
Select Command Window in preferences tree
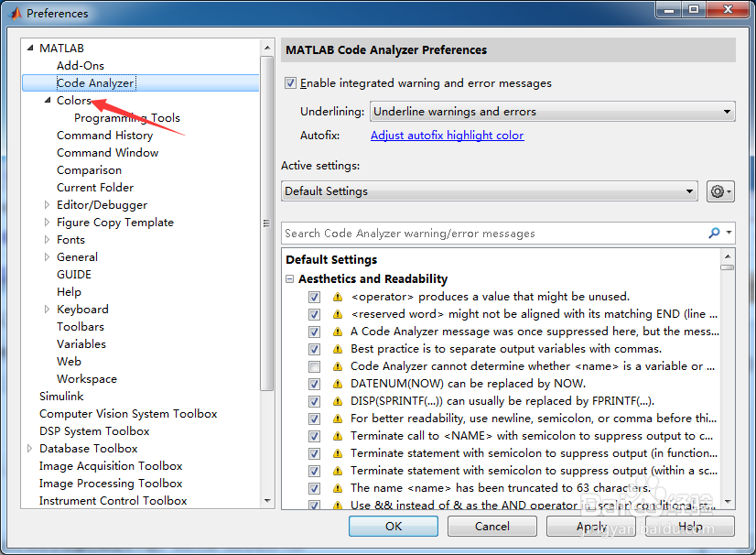107,153
